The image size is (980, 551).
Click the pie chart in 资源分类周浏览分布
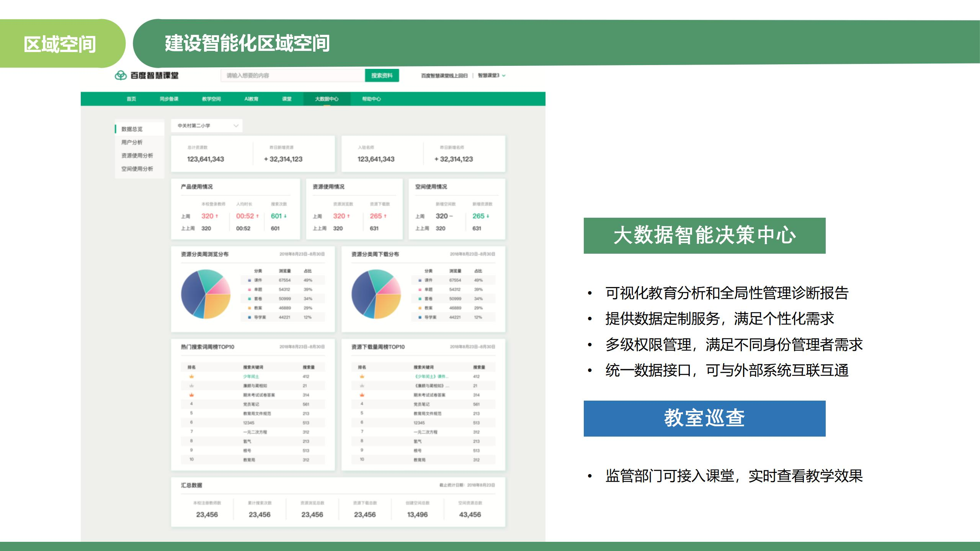pyautogui.click(x=206, y=294)
